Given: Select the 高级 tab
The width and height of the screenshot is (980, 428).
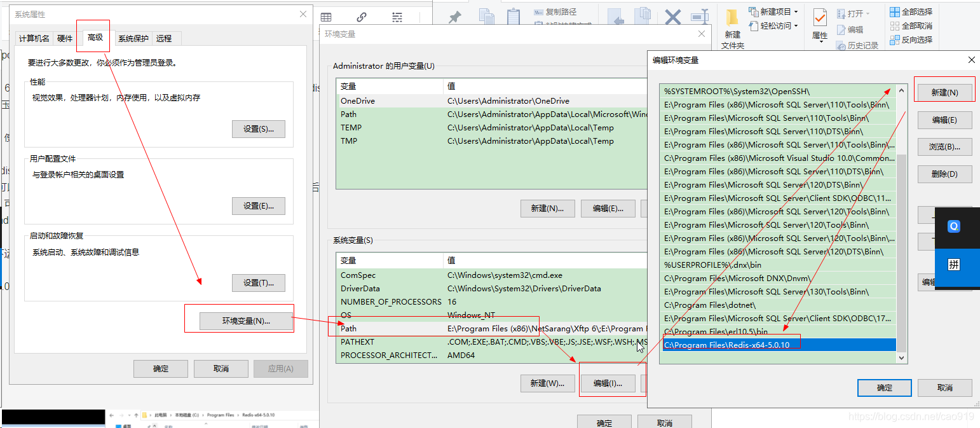Looking at the screenshot, I should pos(95,37).
